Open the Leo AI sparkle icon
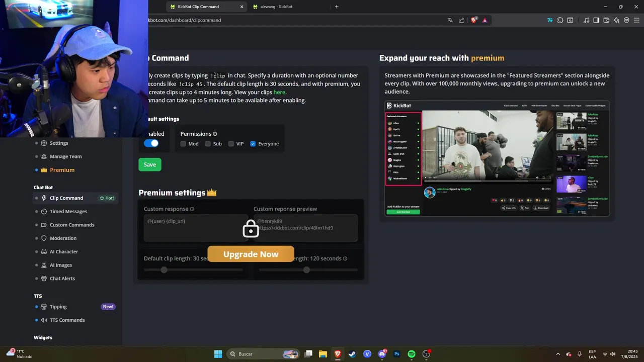Screen dimensions: 644x362 click(x=616, y=20)
